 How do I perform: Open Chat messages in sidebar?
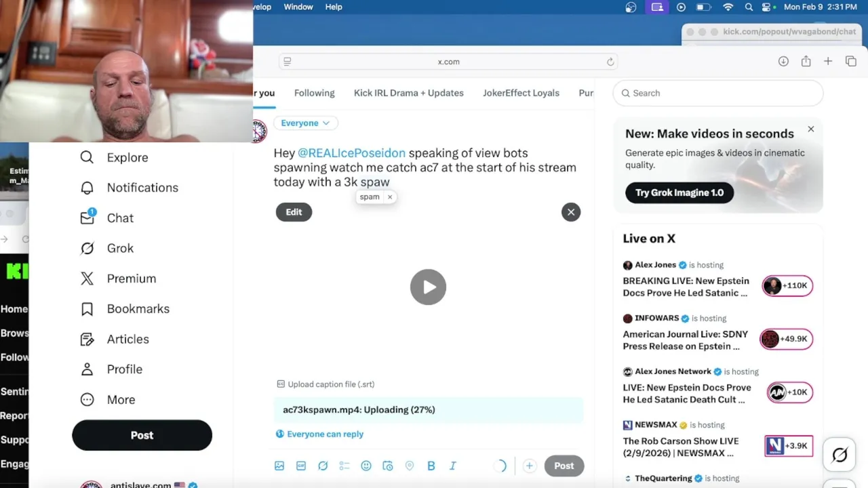tap(106, 218)
